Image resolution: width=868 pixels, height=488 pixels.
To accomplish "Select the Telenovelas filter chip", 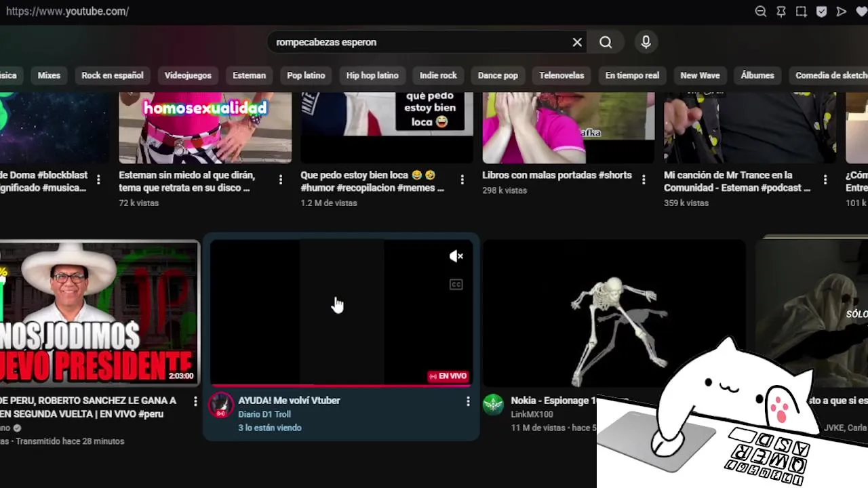I will pyautogui.click(x=561, y=75).
